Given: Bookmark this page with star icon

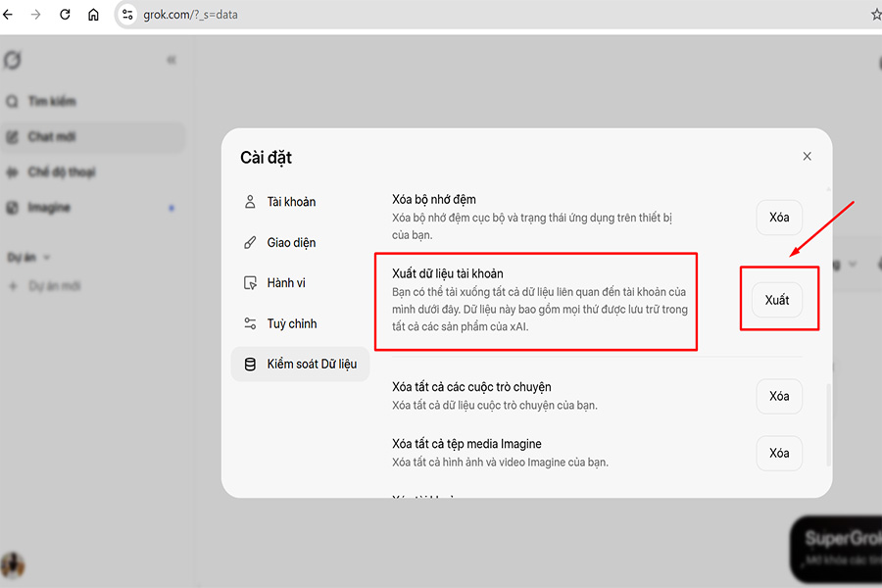Looking at the screenshot, I should pyautogui.click(x=875, y=15).
